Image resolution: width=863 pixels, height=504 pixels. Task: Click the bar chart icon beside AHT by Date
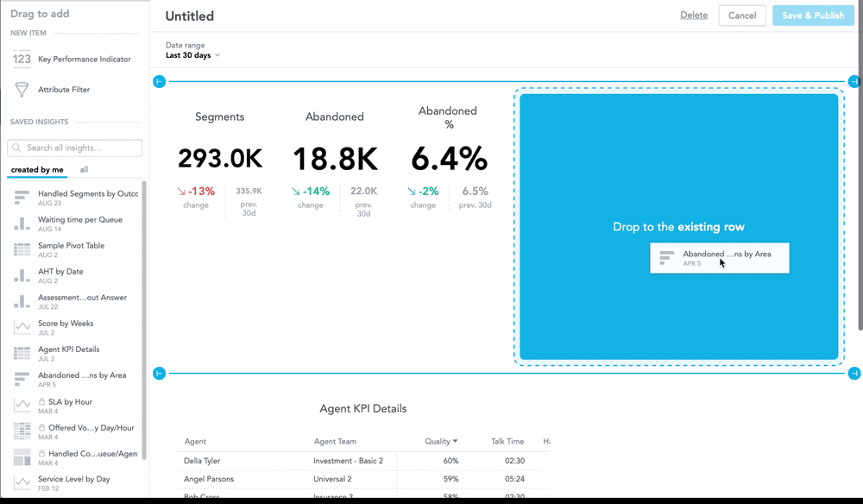22,275
